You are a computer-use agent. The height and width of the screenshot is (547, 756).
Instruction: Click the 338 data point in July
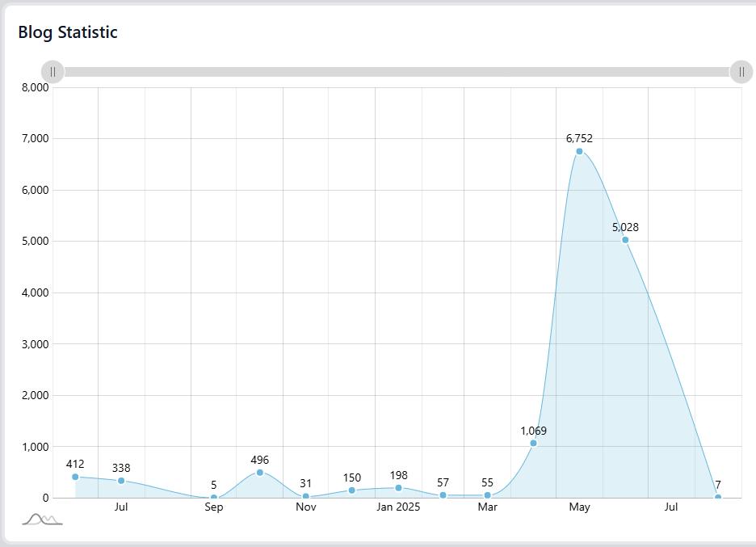pos(121,481)
